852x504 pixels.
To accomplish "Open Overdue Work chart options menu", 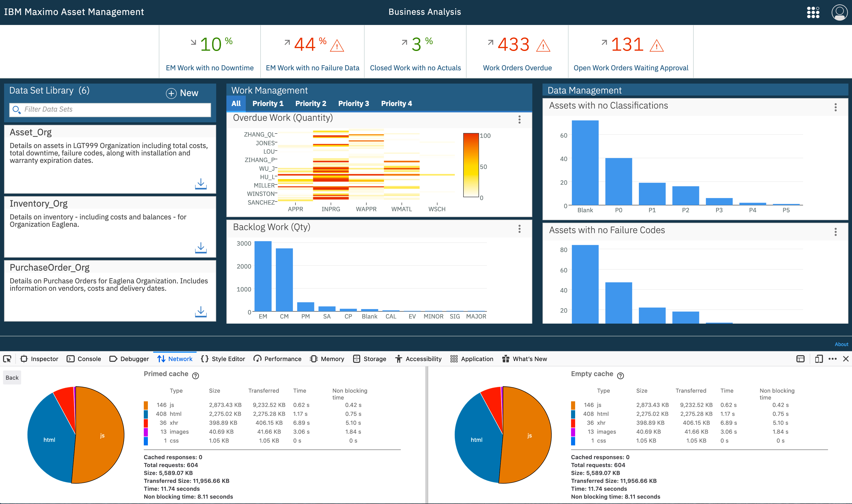I will click(519, 120).
